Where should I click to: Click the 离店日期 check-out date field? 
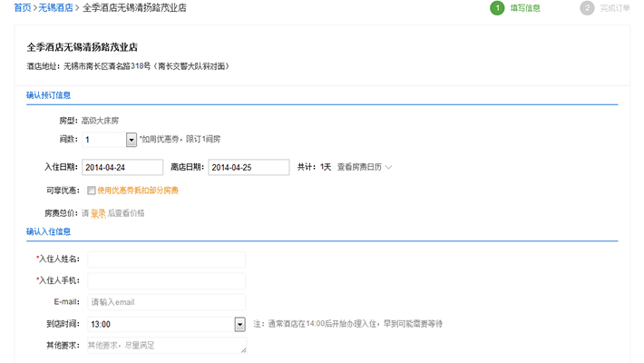coord(249,167)
